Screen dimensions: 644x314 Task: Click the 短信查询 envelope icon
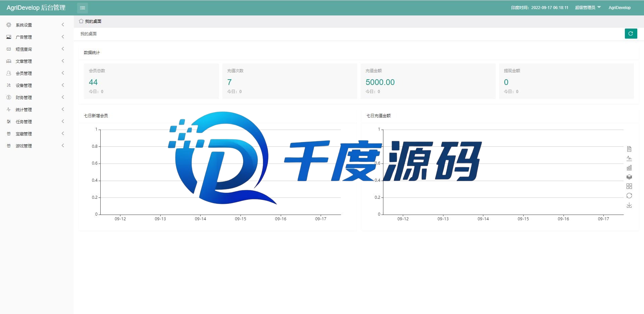tap(9, 49)
